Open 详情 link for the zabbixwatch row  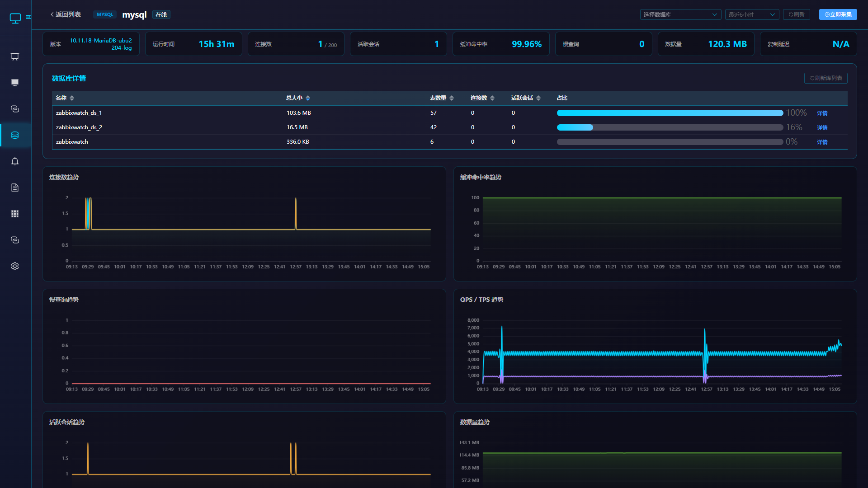pyautogui.click(x=822, y=142)
